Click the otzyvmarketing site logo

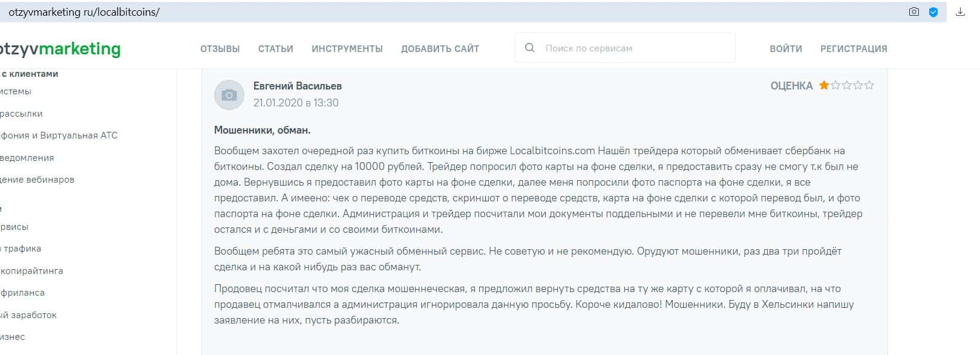point(60,48)
